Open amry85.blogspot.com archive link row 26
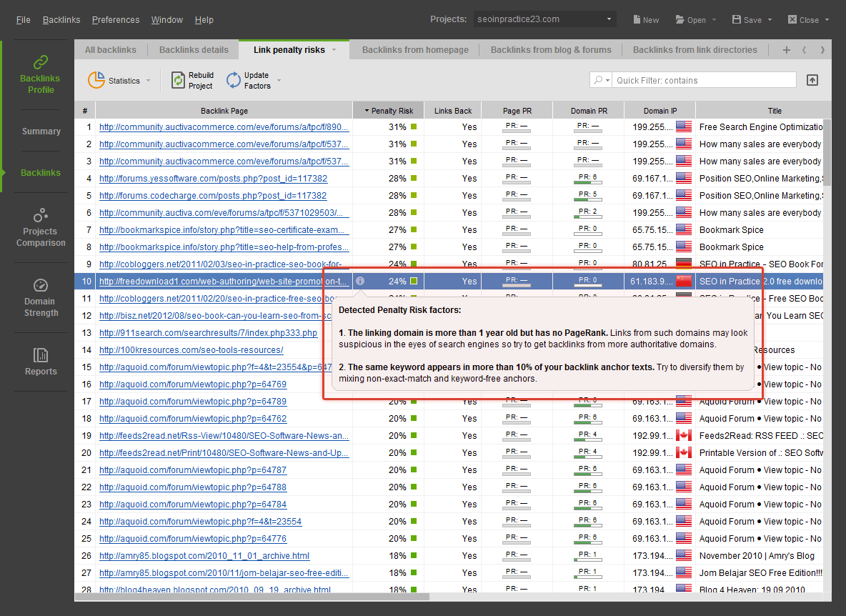 coord(204,555)
